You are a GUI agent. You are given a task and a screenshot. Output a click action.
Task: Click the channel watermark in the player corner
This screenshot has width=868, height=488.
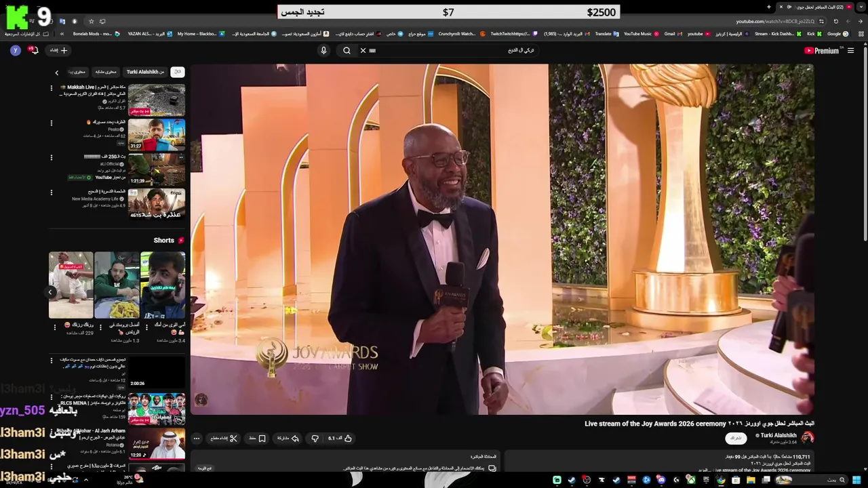tap(201, 400)
